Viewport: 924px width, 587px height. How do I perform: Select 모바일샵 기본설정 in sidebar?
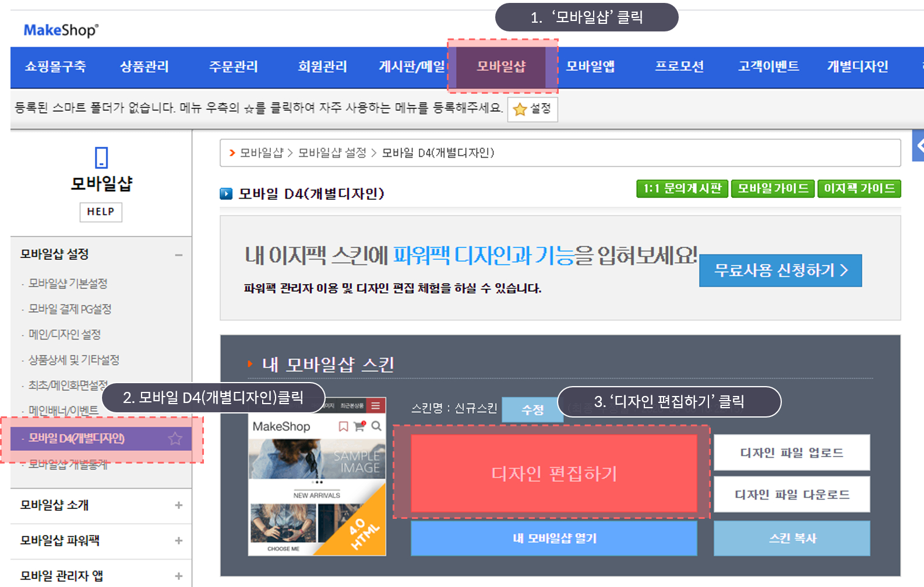68,284
